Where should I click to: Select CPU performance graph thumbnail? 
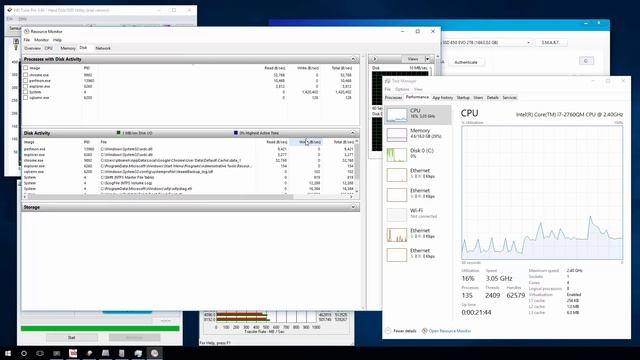pyautogui.click(x=397, y=115)
